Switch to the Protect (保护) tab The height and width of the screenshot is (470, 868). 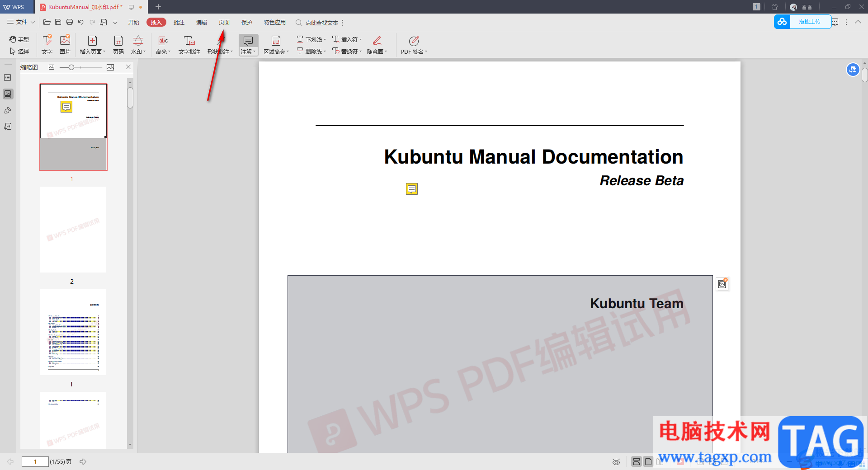tap(247, 22)
